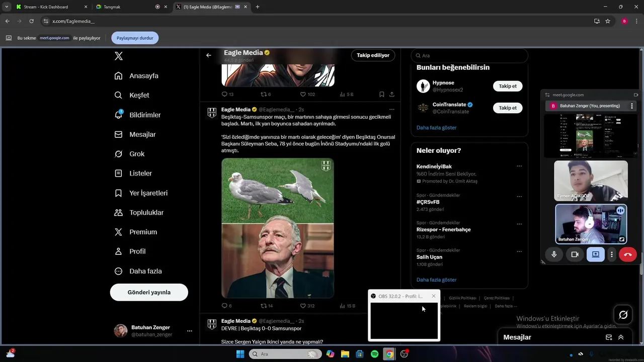Click the address bar URL

coord(73,21)
